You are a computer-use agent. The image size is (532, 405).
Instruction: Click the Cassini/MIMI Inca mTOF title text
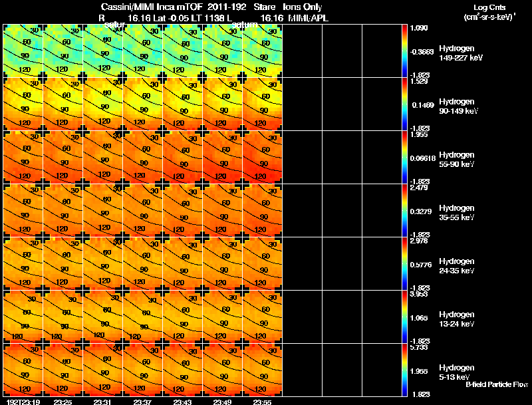pos(152,7)
